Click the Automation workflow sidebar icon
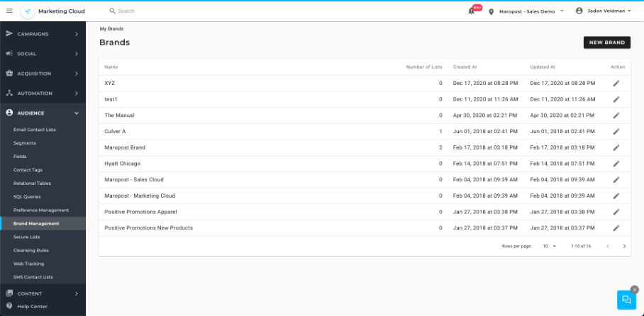 point(9,93)
